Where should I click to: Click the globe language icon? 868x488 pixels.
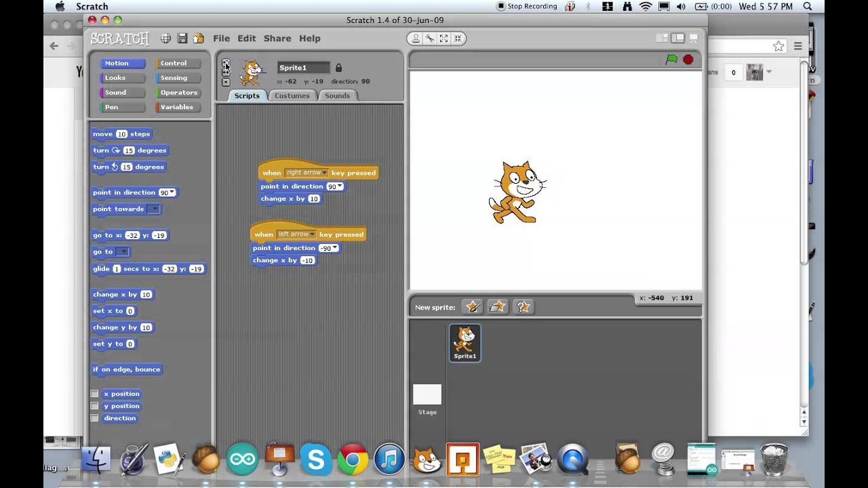click(165, 39)
